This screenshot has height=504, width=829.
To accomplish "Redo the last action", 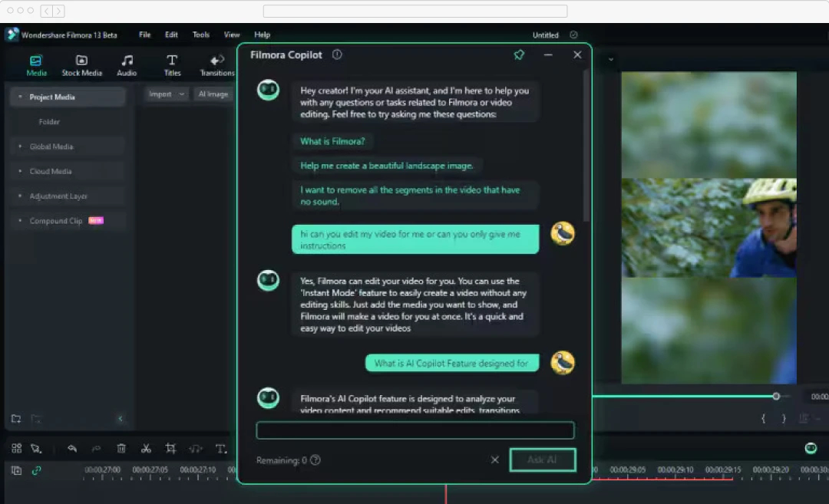I will coord(96,449).
